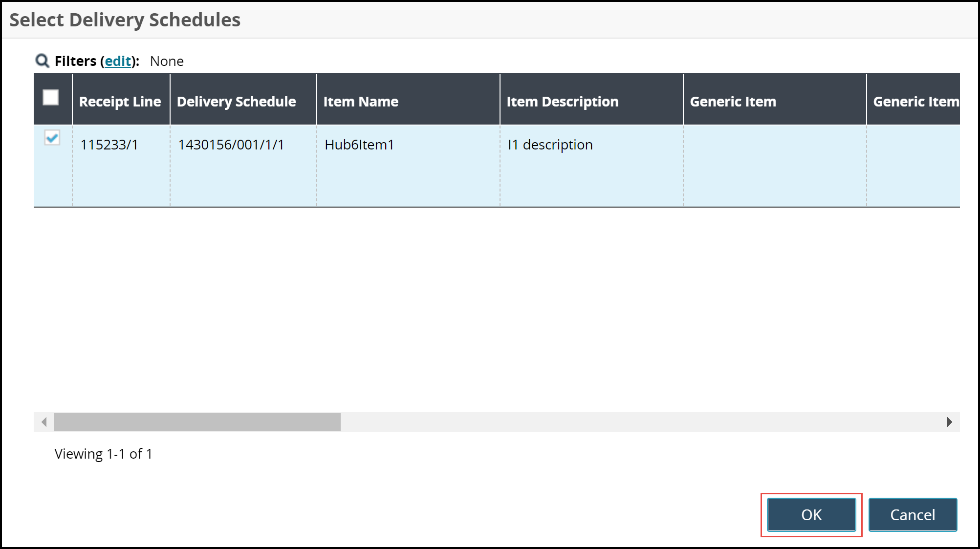Uncheck the row 115233/1 checkbox
The width and height of the screenshot is (980, 549).
click(x=52, y=138)
